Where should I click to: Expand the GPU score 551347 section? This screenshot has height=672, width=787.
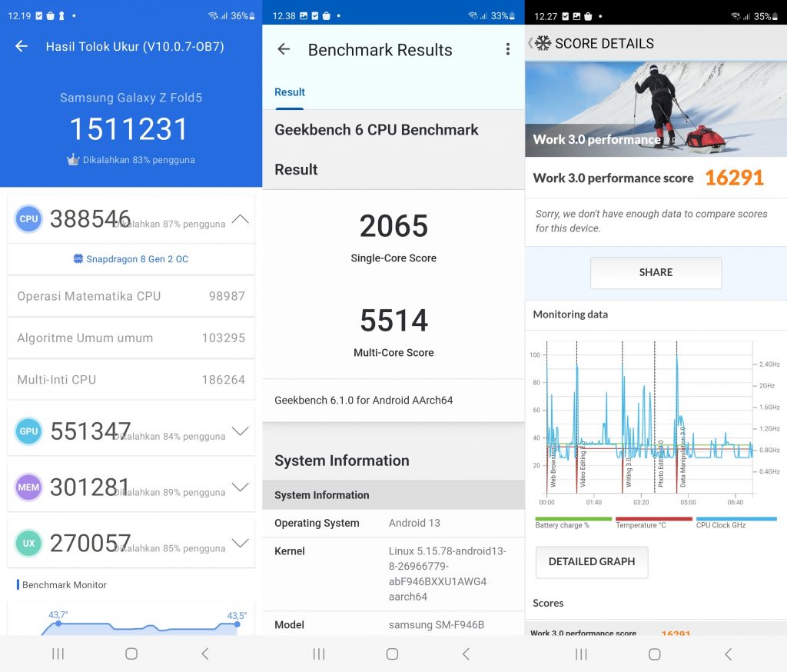point(241,431)
